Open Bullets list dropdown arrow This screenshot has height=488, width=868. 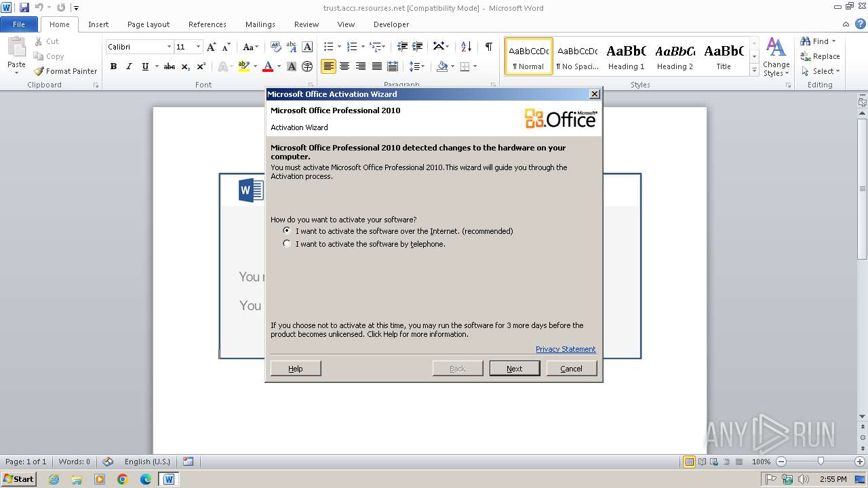pyautogui.click(x=340, y=47)
